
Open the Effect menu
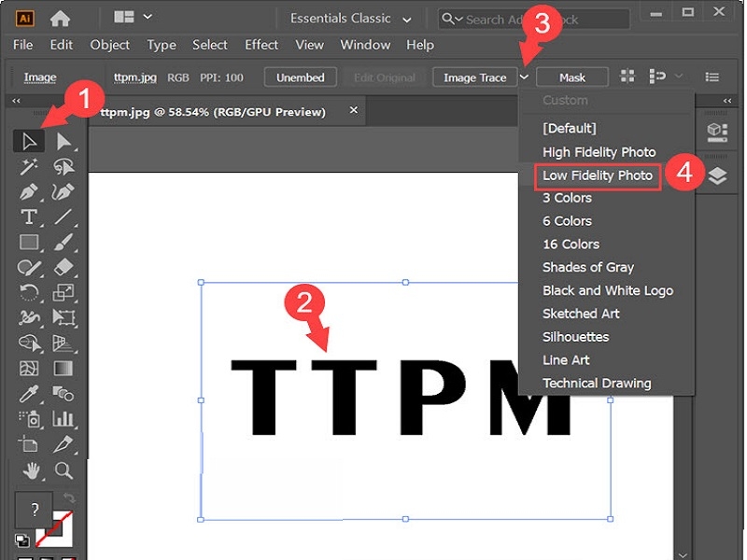[x=261, y=45]
